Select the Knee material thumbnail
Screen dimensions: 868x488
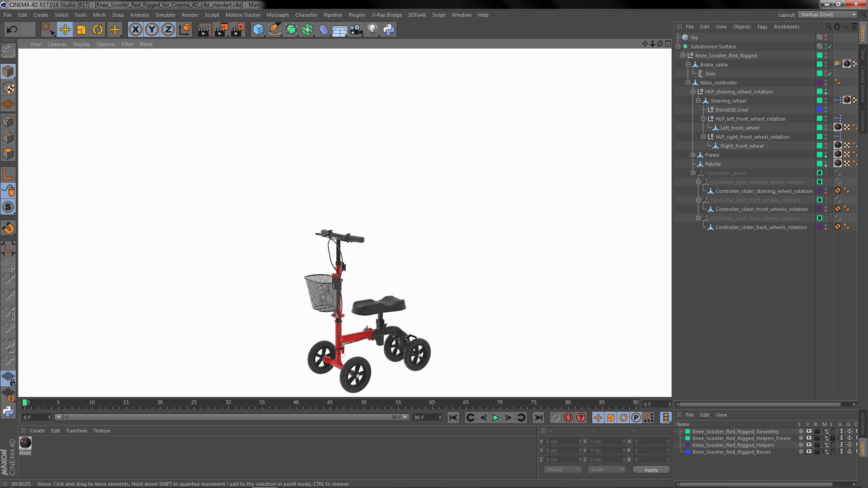tap(25, 443)
